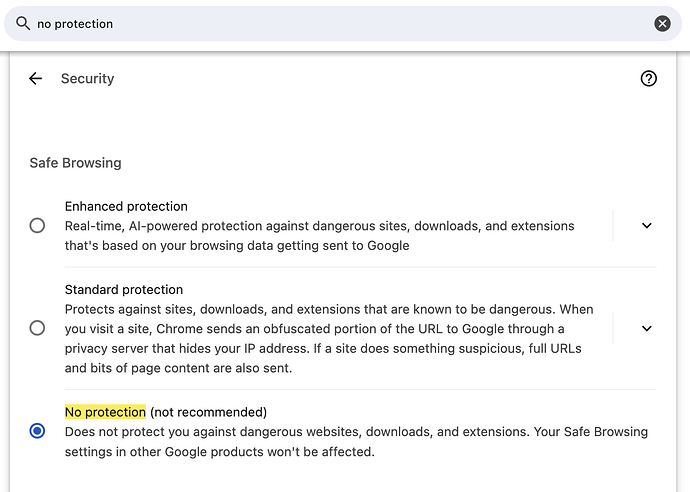
Task: Click the Enhanced protection title text
Action: [126, 206]
